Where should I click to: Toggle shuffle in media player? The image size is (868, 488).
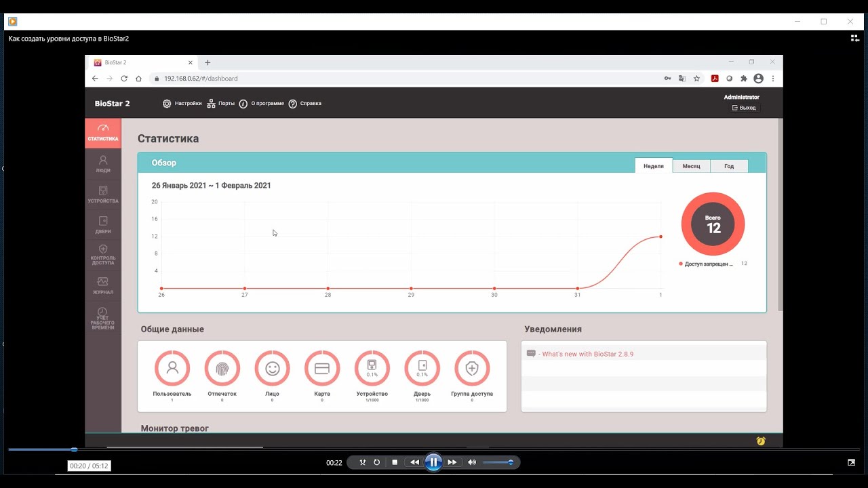click(x=363, y=462)
